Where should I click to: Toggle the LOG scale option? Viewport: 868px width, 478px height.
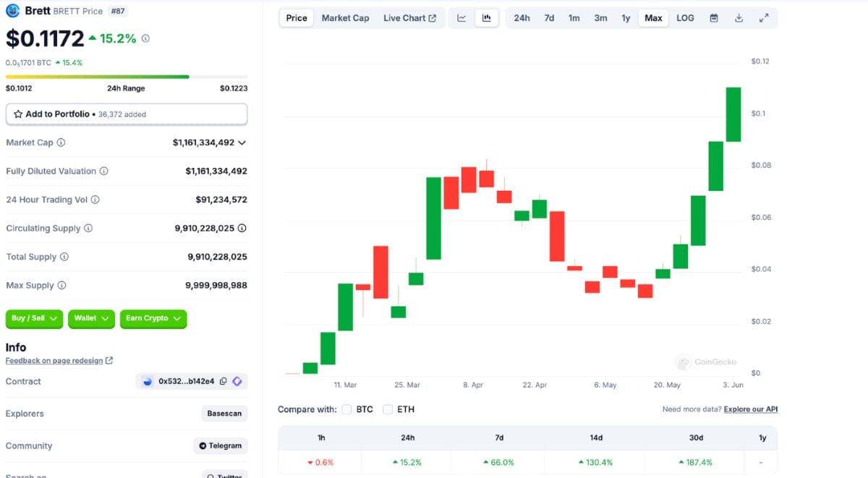point(685,18)
